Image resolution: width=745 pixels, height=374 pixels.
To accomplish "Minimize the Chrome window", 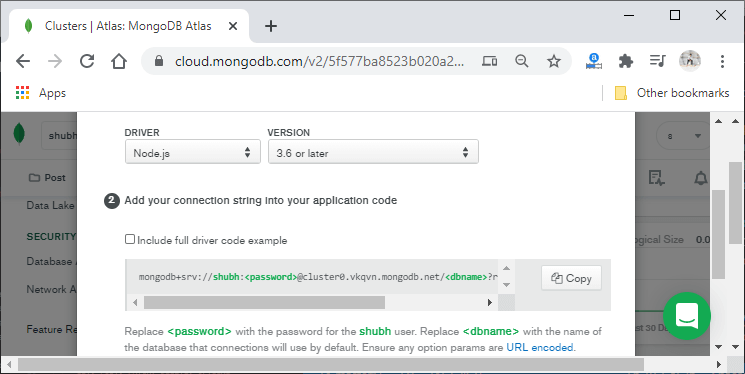I will [x=629, y=15].
